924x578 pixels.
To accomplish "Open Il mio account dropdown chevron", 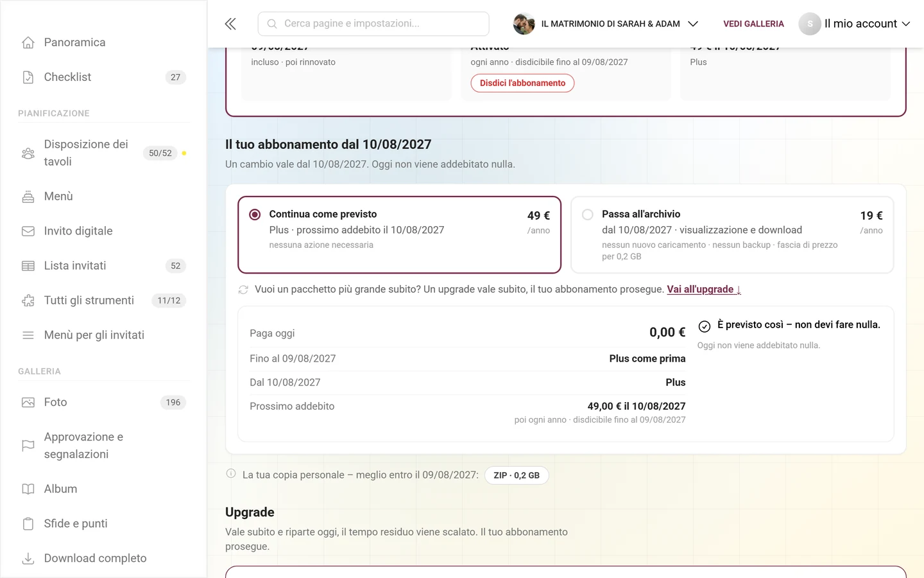I will click(x=906, y=24).
